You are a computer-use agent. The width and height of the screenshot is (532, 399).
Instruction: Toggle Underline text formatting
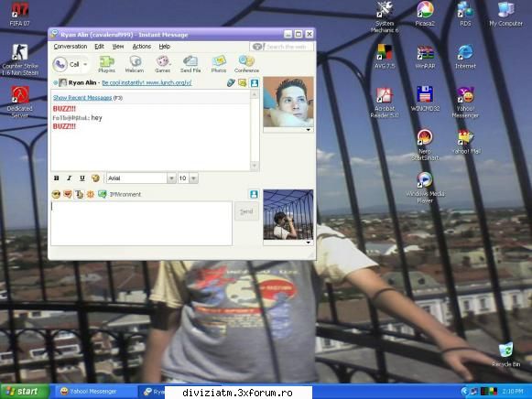[82, 178]
